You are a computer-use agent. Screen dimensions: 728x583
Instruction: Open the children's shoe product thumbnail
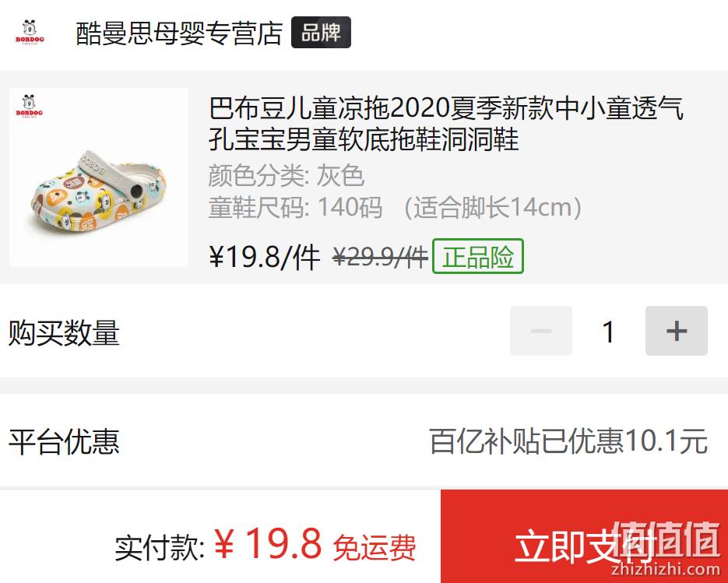point(98,177)
